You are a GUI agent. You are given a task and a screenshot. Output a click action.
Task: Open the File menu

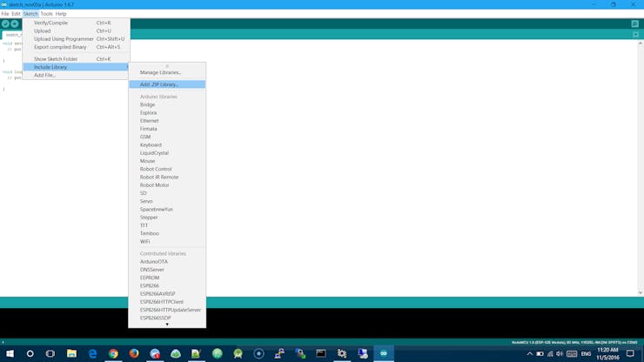coord(5,14)
